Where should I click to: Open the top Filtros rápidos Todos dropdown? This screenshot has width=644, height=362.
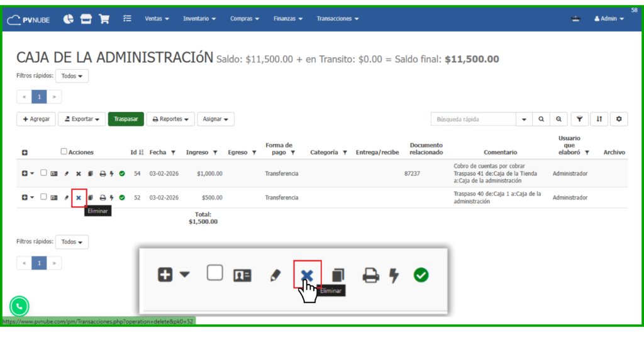(x=72, y=76)
